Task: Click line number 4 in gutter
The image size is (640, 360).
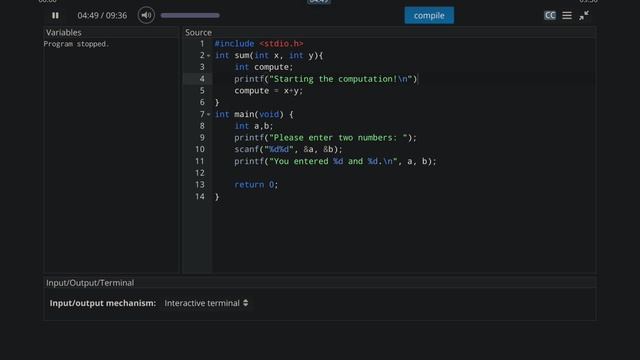Action: click(202, 79)
